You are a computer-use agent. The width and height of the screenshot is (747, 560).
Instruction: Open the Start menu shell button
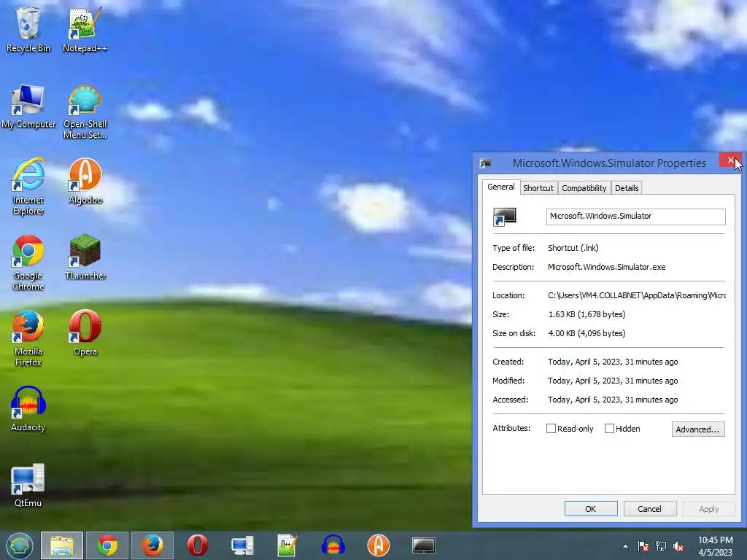pyautogui.click(x=20, y=545)
